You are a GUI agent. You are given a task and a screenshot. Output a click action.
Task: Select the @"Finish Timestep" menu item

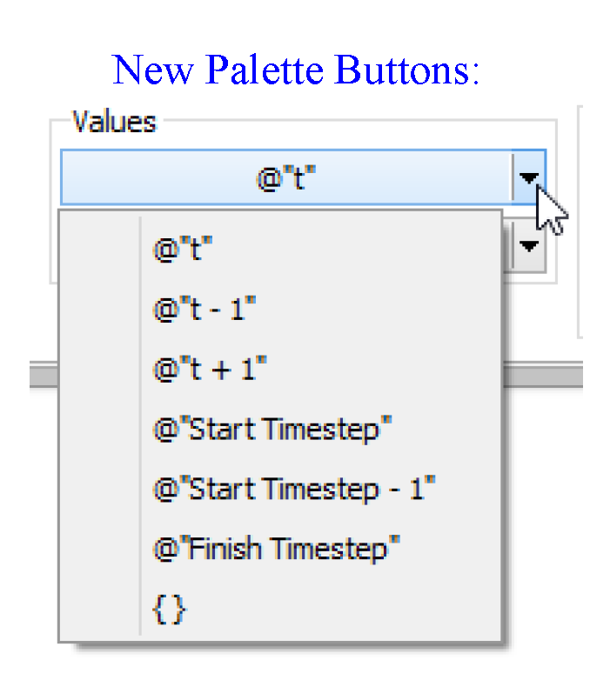(x=276, y=550)
